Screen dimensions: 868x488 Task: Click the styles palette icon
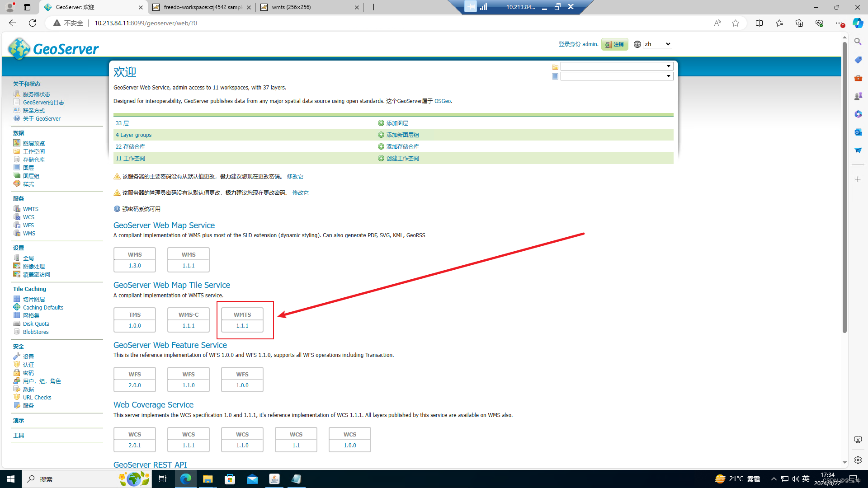pyautogui.click(x=17, y=184)
